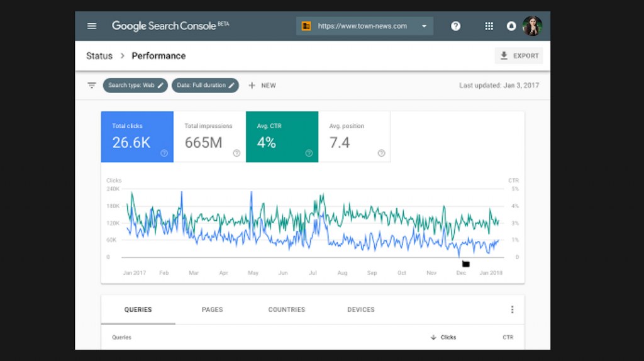Click pencil icon on Date chip
The image size is (644, 361).
[x=231, y=86]
